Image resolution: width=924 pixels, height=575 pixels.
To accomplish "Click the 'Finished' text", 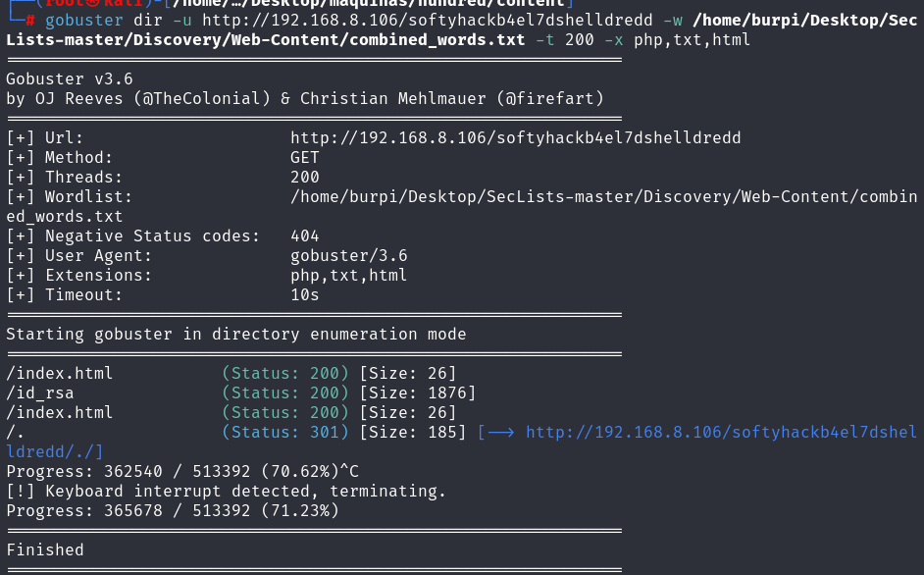I will point(45,550).
